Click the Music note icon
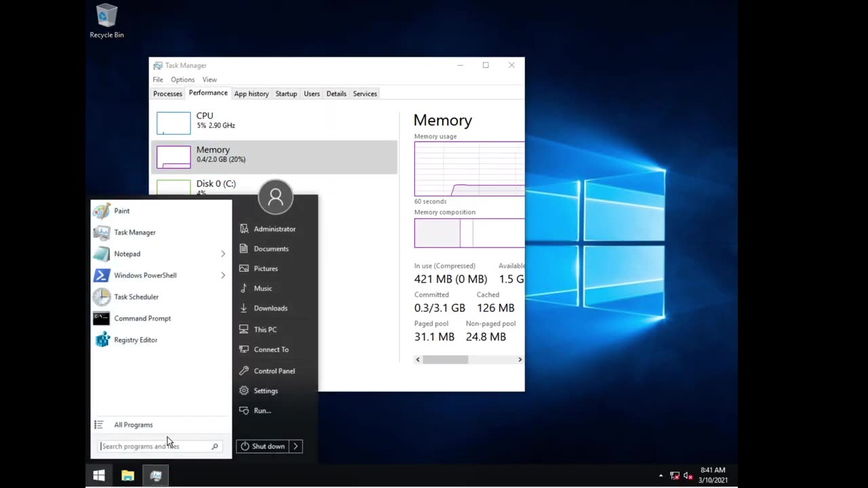Image resolution: width=868 pixels, height=488 pixels. coord(244,288)
